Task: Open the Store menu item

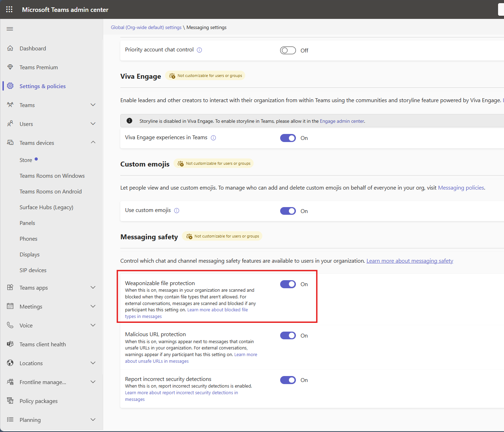Action: [x=26, y=160]
